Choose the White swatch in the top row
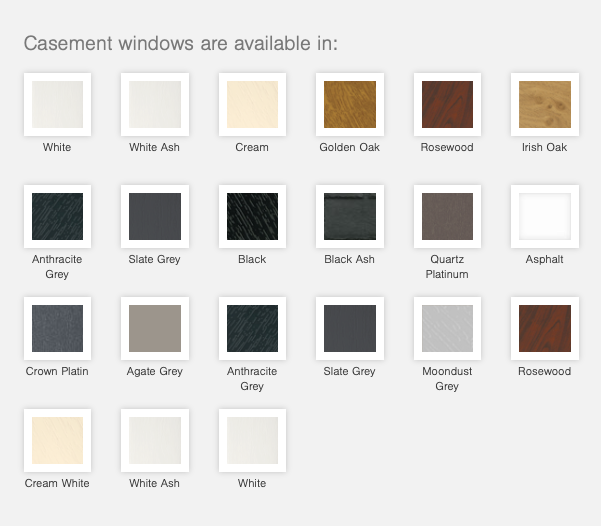 pos(57,104)
